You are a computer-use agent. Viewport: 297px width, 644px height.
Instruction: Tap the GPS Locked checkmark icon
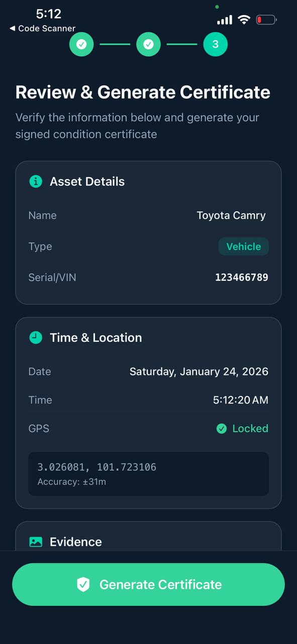(222, 428)
